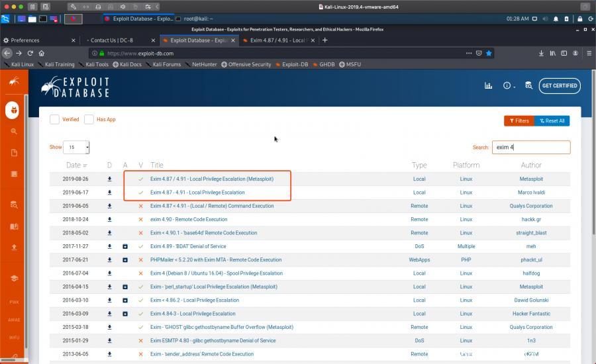Image resolution: width=596 pixels, height=364 pixels.
Task: Open the Search EDB sidebar icon
Action: click(14, 205)
